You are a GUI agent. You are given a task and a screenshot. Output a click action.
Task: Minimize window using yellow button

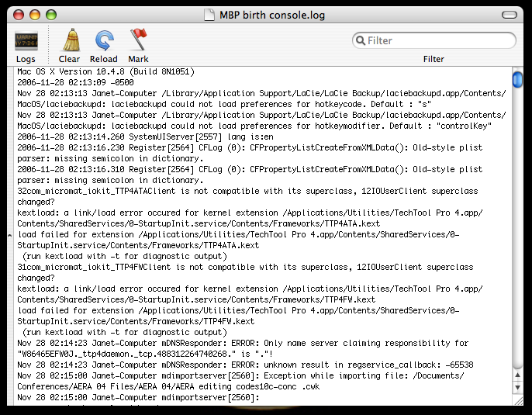tap(35, 15)
